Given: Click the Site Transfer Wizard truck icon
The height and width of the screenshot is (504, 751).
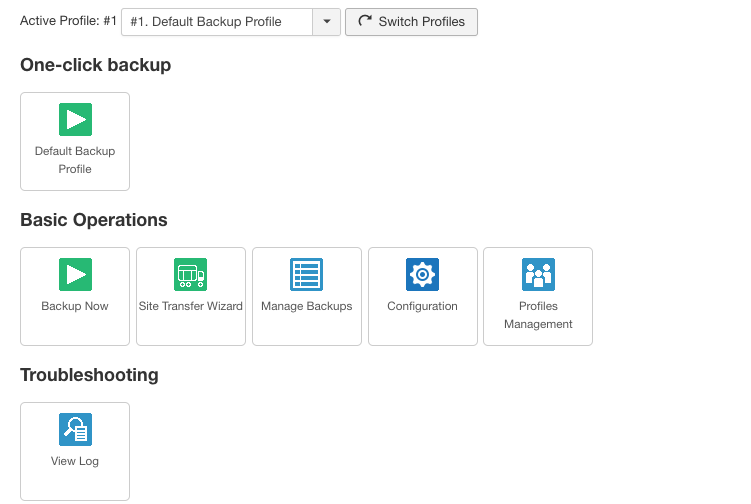Looking at the screenshot, I should click(190, 275).
